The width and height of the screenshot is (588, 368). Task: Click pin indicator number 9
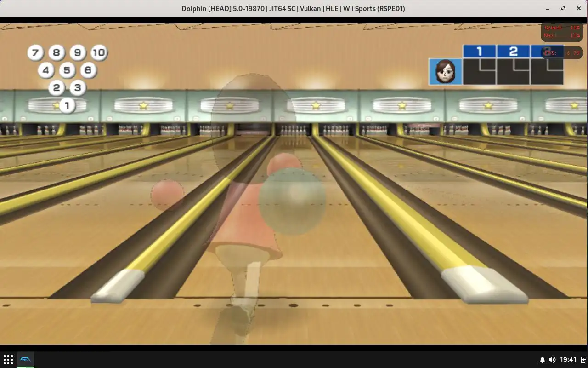78,52
